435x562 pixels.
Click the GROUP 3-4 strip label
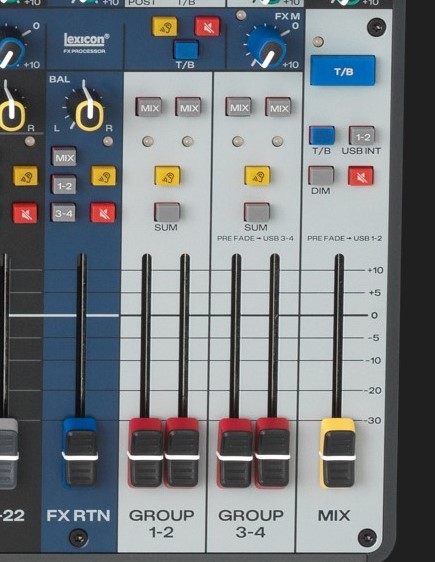pyautogui.click(x=251, y=524)
